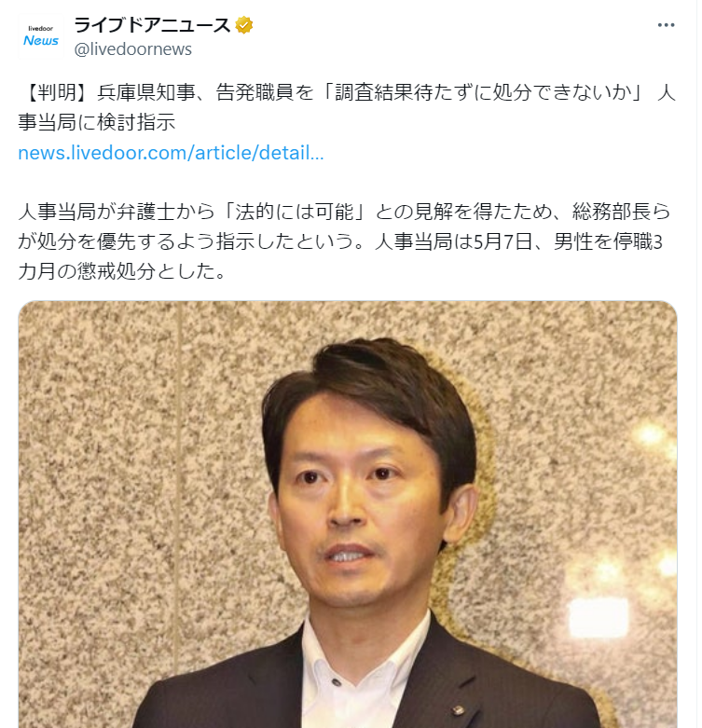Click the blue News logo text in avatar
The width and height of the screenshot is (702, 728).
[x=41, y=41]
